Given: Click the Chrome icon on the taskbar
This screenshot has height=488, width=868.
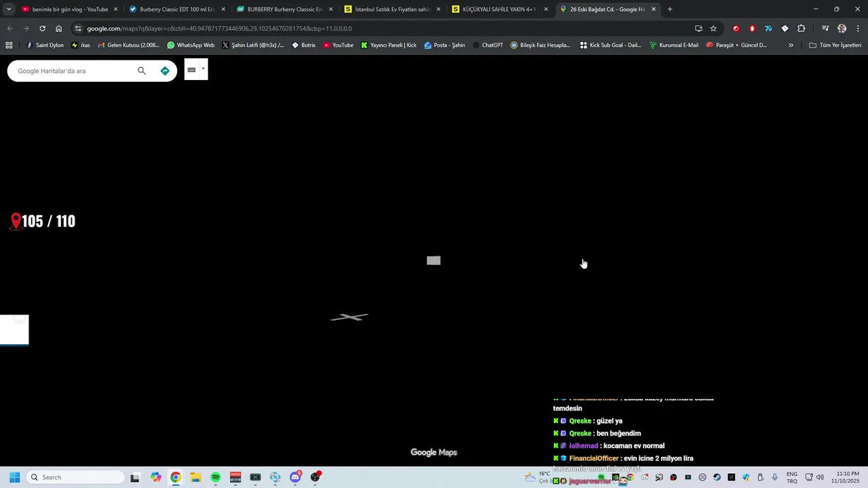Looking at the screenshot, I should point(176,477).
